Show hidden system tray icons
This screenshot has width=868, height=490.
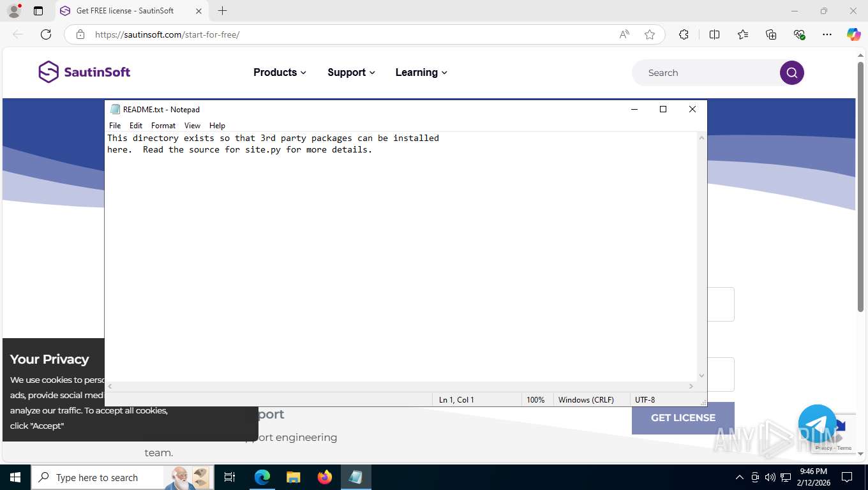click(740, 477)
